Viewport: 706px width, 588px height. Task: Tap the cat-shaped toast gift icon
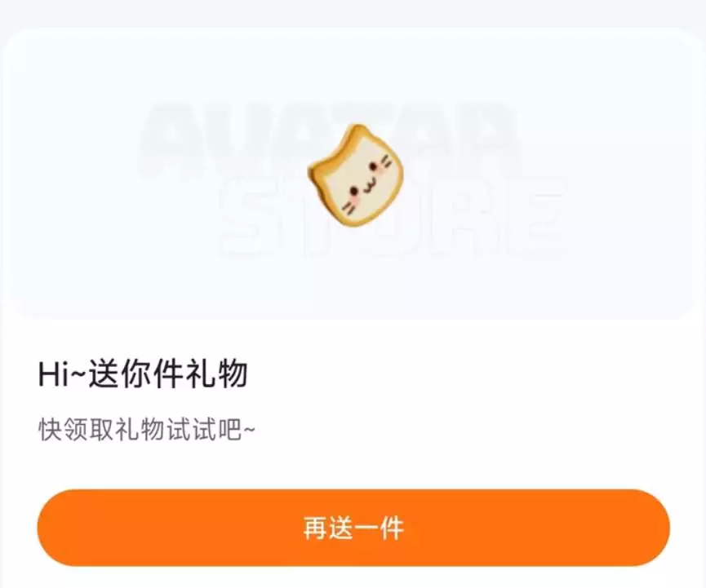pyautogui.click(x=355, y=175)
